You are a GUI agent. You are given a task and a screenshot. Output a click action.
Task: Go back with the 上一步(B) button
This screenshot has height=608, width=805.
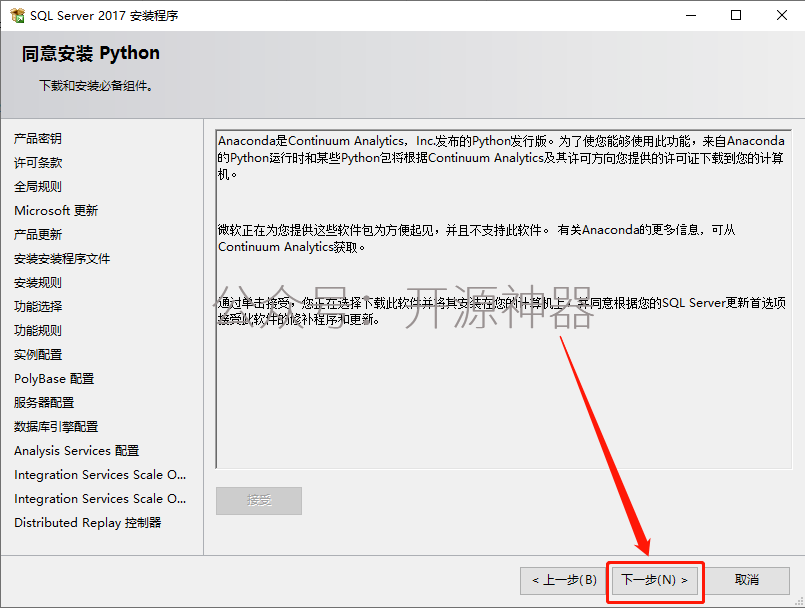tap(564, 580)
